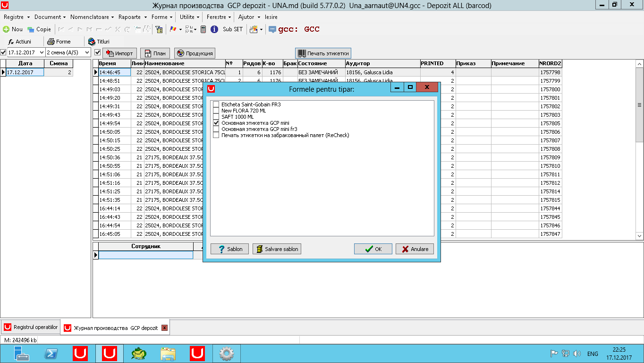This screenshot has width=644, height=363.
Task: Expand the date 17.12.2017 dropdown
Action: pyautogui.click(x=42, y=52)
